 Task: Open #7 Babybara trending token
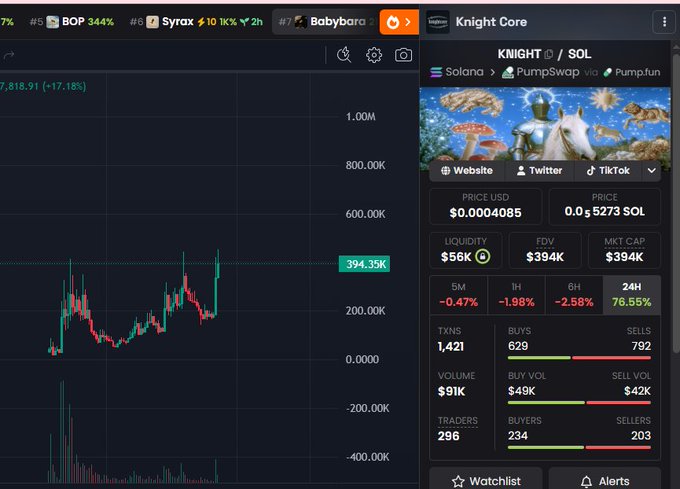[x=325, y=22]
